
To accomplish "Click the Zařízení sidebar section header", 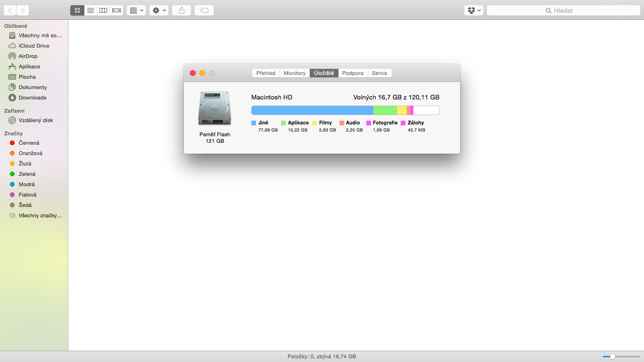I will [14, 111].
